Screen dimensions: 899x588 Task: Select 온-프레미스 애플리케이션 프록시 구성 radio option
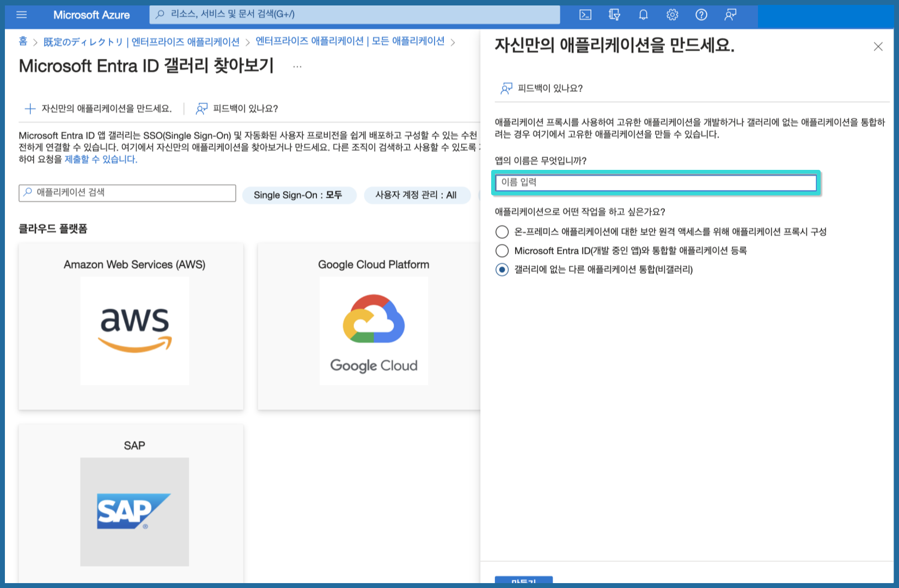pos(502,232)
